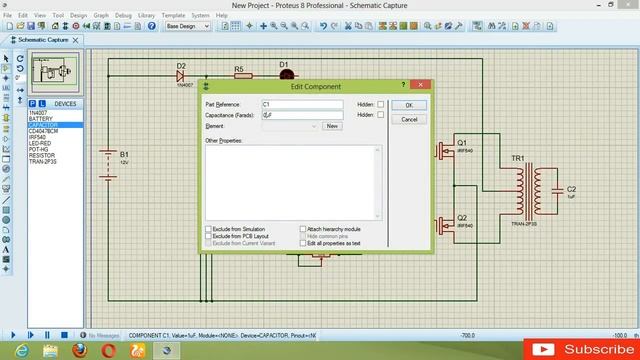Open the Element dropdown in dialog
Viewport: 640px width, 360px height.
point(290,126)
